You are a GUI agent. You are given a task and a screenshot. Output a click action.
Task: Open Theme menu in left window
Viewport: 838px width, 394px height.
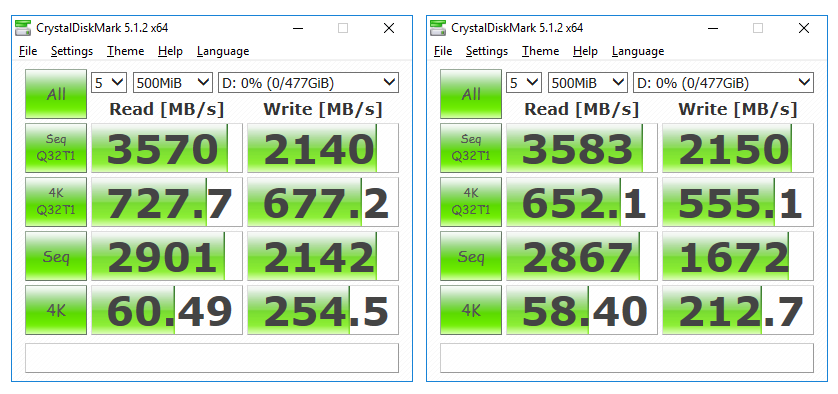125,51
